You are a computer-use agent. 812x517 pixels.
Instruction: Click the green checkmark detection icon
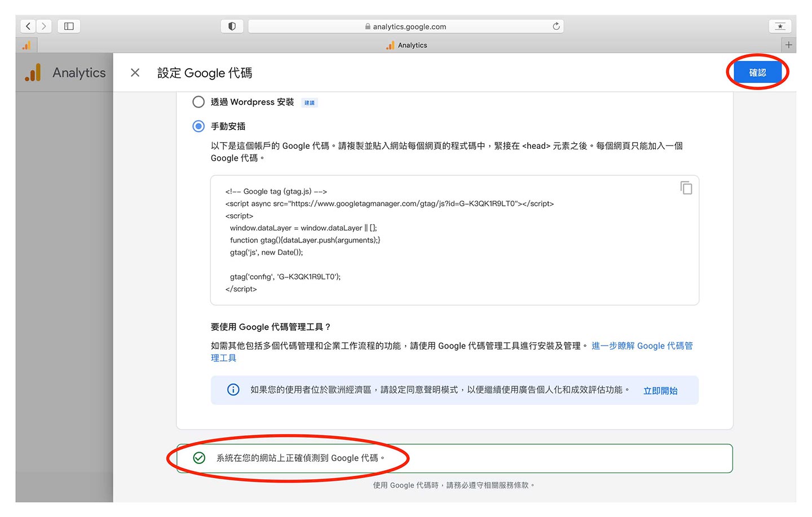pos(199,458)
